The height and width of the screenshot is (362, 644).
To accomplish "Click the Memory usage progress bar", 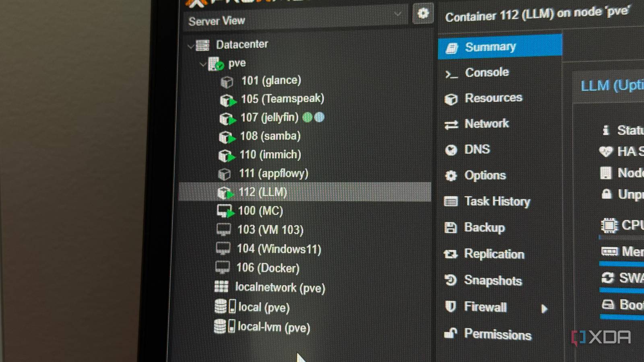I will click(621, 264).
